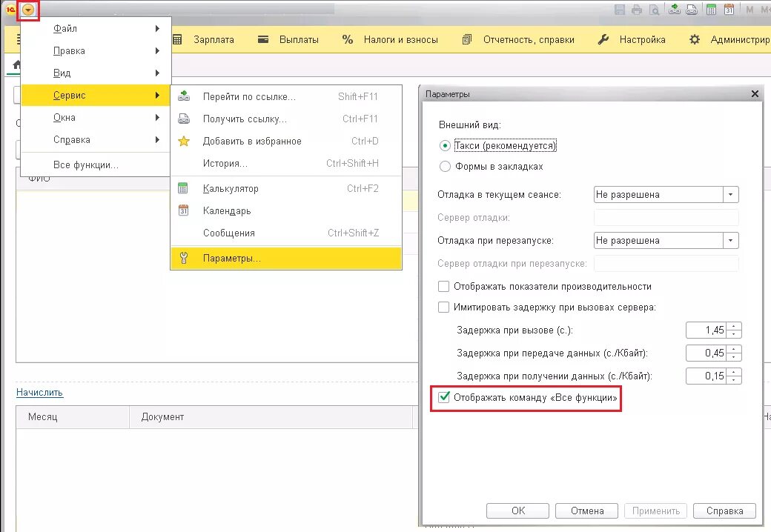Screen dimensions: 771x532
Task: Click the M memory toolbar button
Action: 750,10
